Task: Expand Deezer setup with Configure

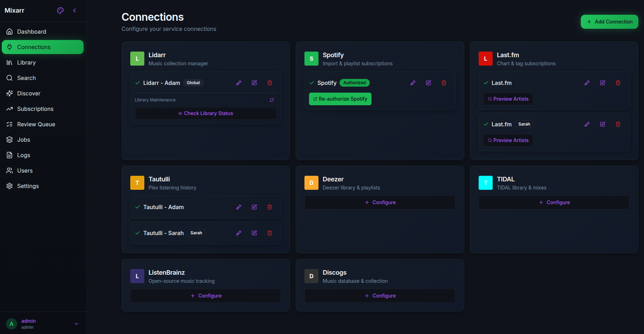Action: click(x=380, y=202)
